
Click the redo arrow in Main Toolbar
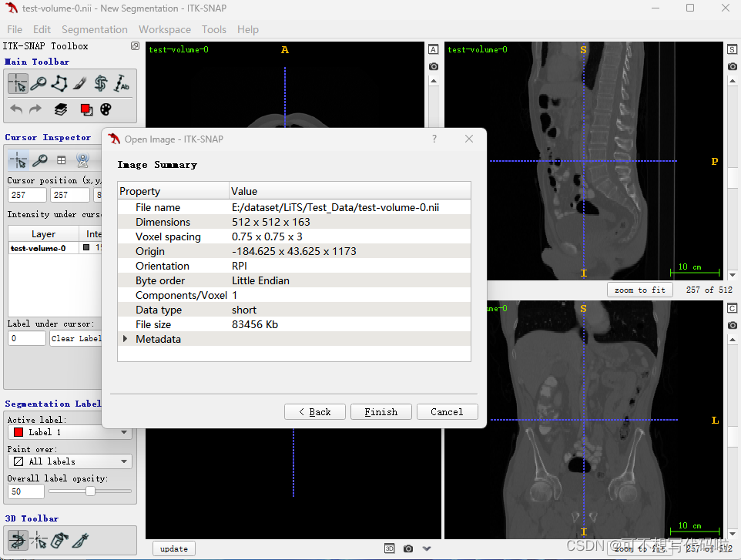35,109
